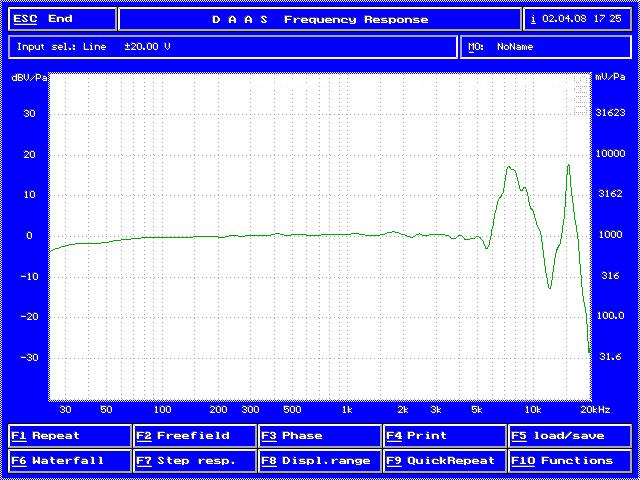Click the curve's deep dip near 12 kHz

[x=549, y=288]
